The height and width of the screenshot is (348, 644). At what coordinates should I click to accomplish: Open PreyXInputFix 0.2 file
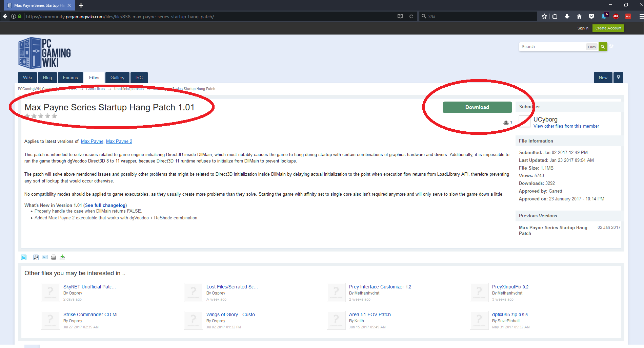510,287
